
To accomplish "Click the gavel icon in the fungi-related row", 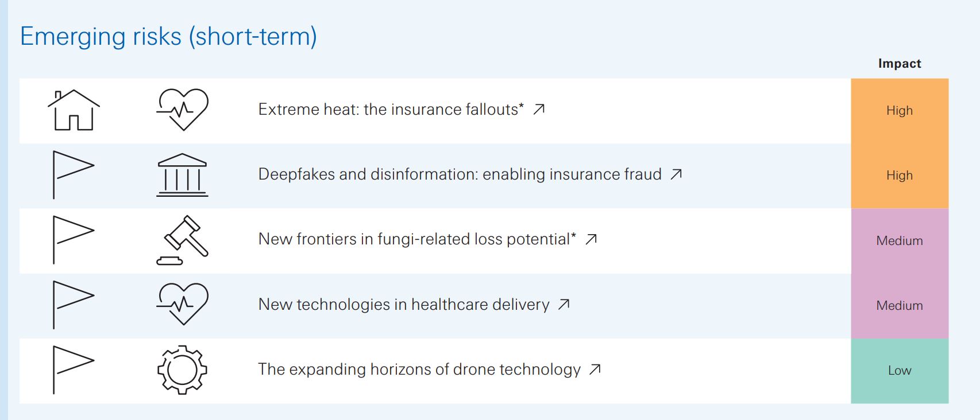I will (182, 240).
